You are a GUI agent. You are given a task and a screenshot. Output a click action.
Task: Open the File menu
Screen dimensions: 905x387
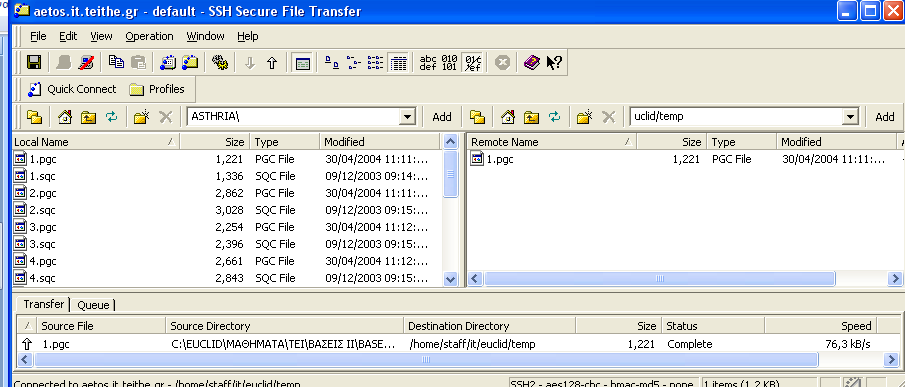[38, 36]
